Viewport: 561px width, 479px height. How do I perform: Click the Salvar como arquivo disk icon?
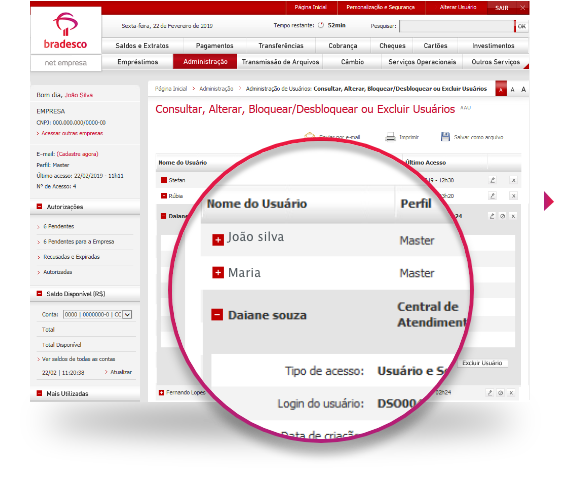click(x=445, y=137)
